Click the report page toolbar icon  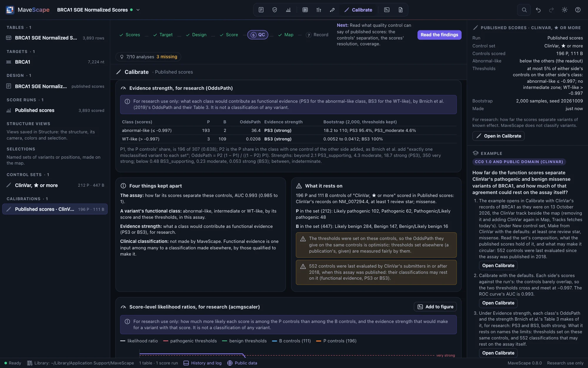pos(400,10)
